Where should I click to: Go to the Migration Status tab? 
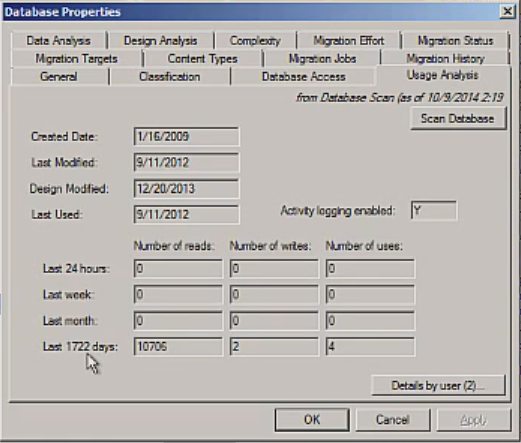tap(455, 41)
